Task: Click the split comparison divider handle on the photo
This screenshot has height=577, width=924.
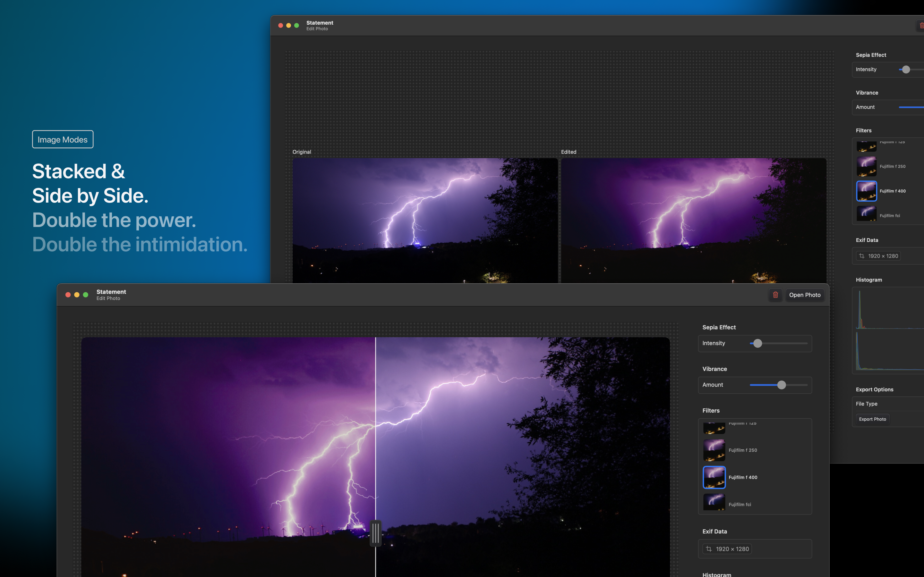Action: [x=375, y=533]
